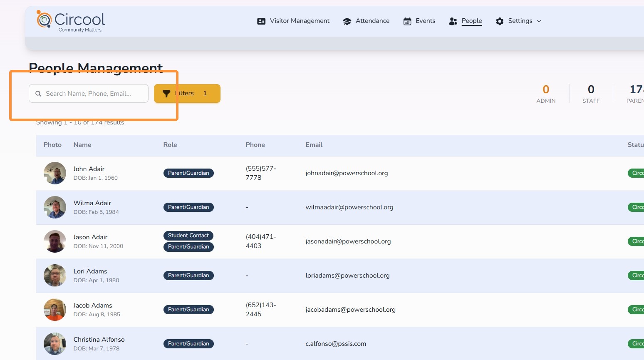Focus the Search Name, Phone, Email field
Viewport: 644px width, 360px height.
tap(89, 93)
